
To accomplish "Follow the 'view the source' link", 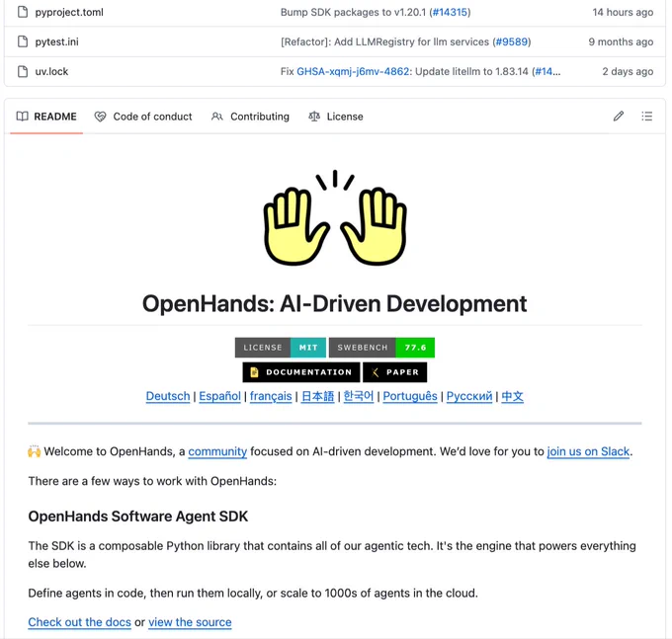I will [x=190, y=622].
